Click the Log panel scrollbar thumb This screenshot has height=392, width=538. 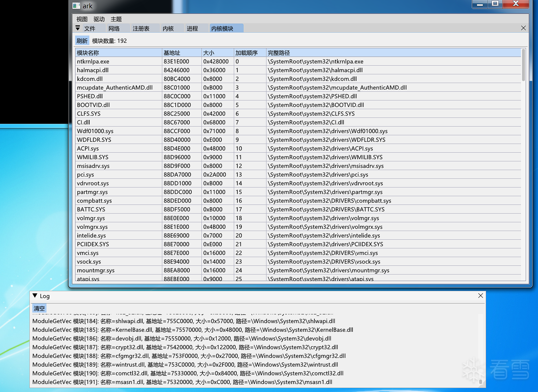click(481, 381)
